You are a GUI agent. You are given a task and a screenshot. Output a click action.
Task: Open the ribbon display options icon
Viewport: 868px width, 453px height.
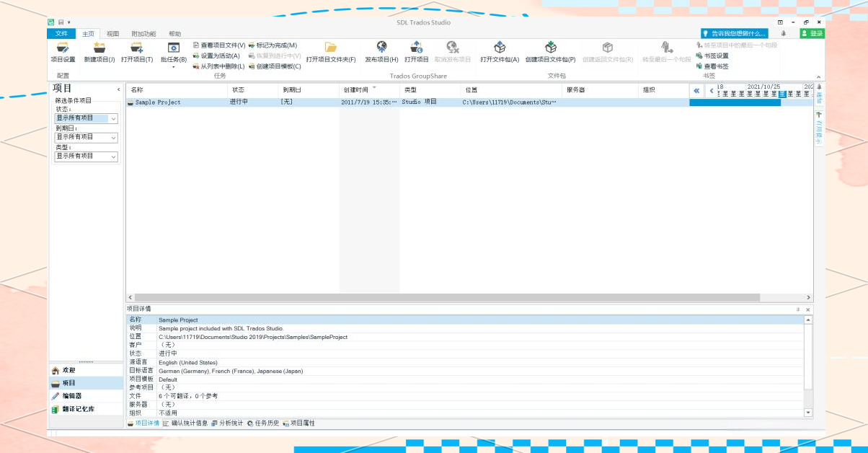(780, 22)
